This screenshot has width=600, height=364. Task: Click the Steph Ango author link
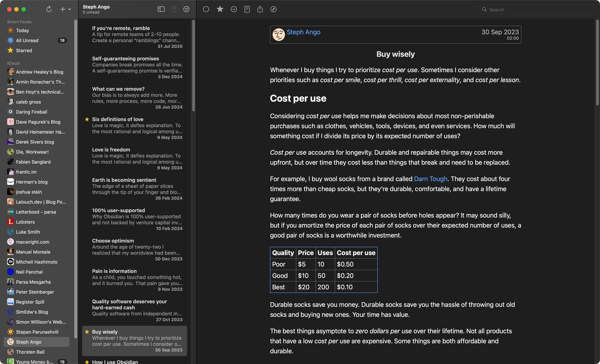(x=303, y=32)
